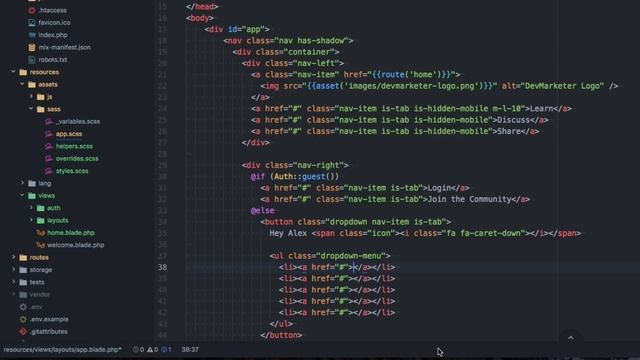The height and width of the screenshot is (360, 640).
Task: Click the styles.scss sass file icon
Action: 49,171
